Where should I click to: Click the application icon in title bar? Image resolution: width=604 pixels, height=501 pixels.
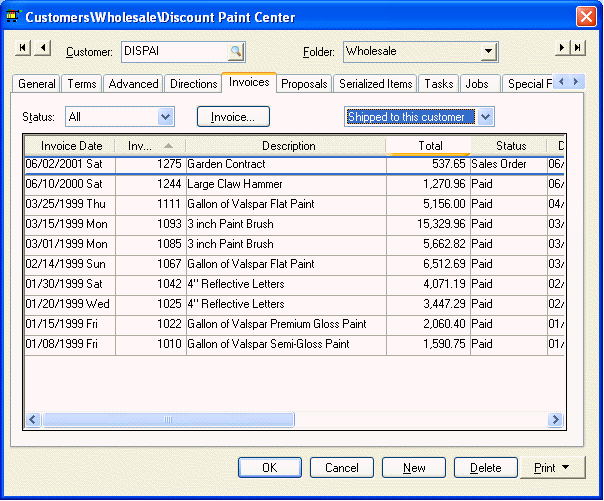[13, 16]
